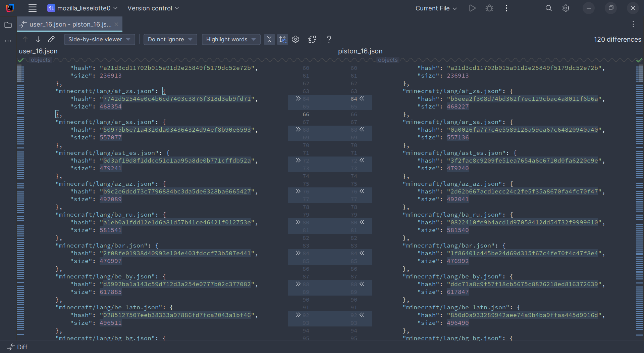Accept right change at line 84
The image size is (644, 353).
pyautogui.click(x=362, y=253)
